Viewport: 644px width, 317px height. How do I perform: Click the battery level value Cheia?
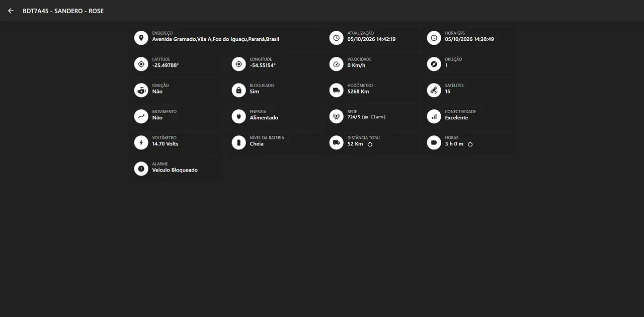(257, 144)
